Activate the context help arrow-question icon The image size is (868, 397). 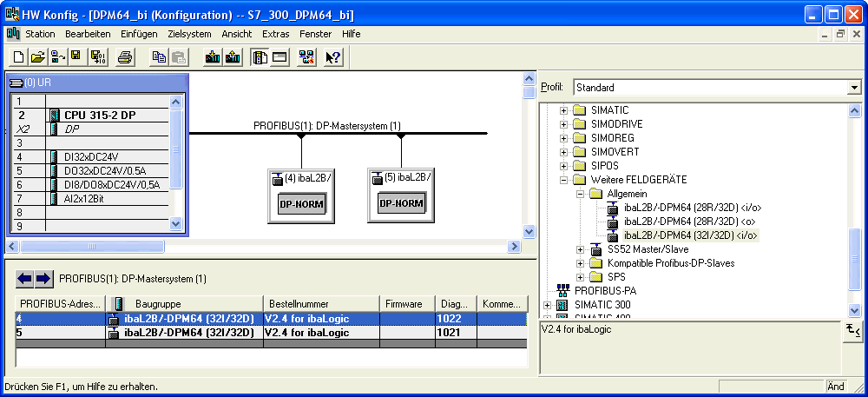(x=332, y=57)
